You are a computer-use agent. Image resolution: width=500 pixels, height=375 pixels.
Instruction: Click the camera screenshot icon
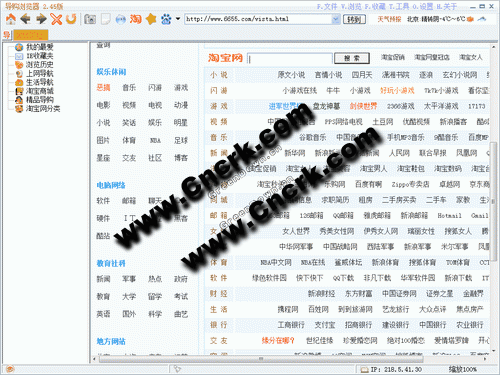tap(90, 19)
